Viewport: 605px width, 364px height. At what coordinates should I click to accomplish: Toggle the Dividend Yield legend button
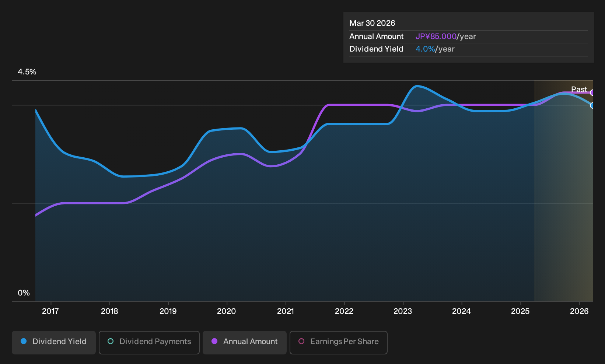point(54,342)
